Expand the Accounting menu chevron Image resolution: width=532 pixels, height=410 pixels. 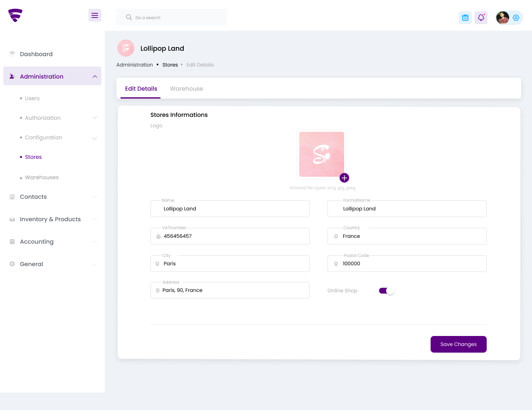click(95, 242)
